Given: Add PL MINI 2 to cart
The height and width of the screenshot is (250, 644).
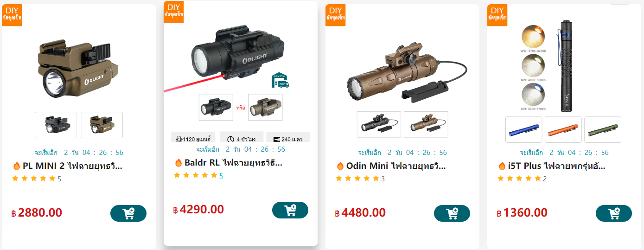Looking at the screenshot, I should tap(128, 213).
